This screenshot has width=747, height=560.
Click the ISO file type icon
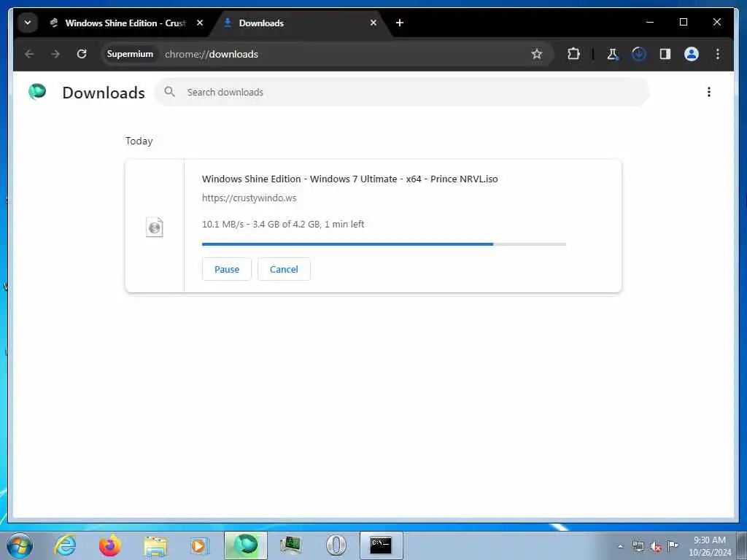155,227
